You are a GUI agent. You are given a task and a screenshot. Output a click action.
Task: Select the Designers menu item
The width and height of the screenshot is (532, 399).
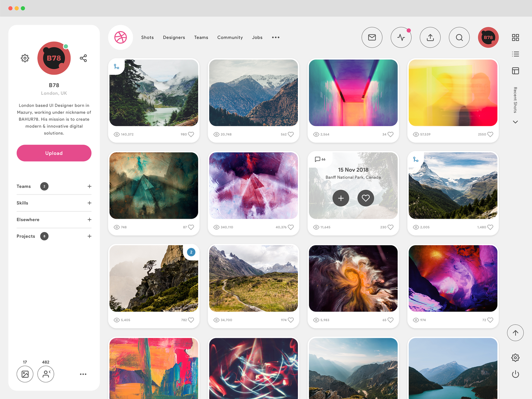[174, 37]
